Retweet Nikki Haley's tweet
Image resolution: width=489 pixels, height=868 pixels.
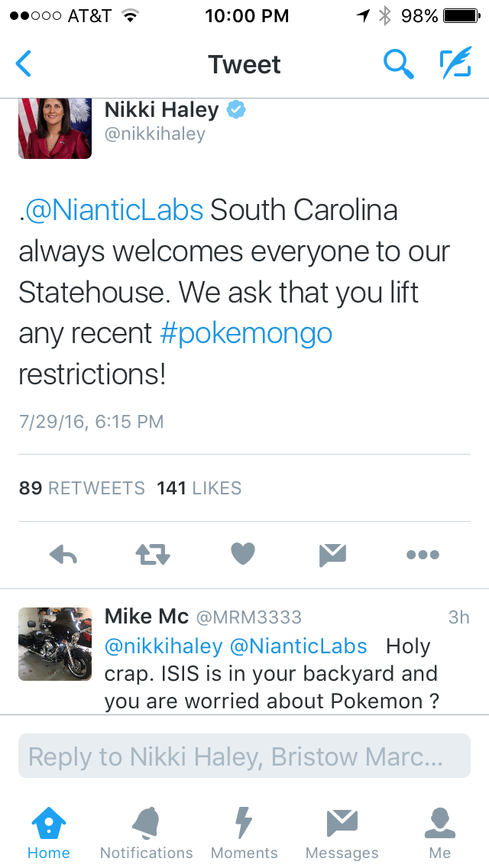153,555
